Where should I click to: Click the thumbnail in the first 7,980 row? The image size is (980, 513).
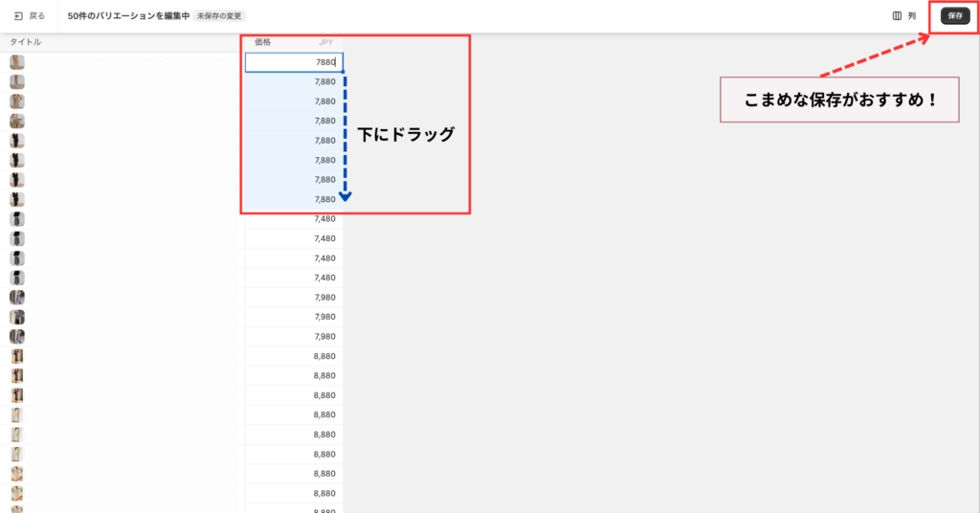(x=17, y=298)
